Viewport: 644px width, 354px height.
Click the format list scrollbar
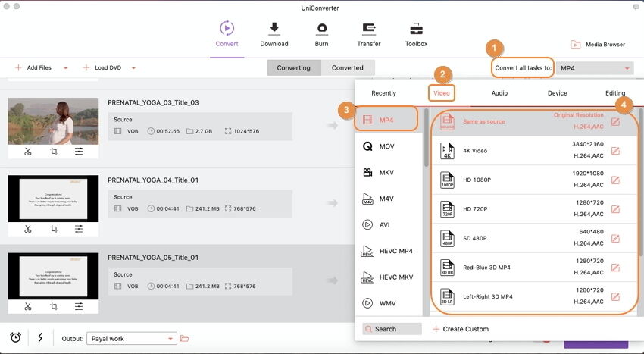click(426, 138)
